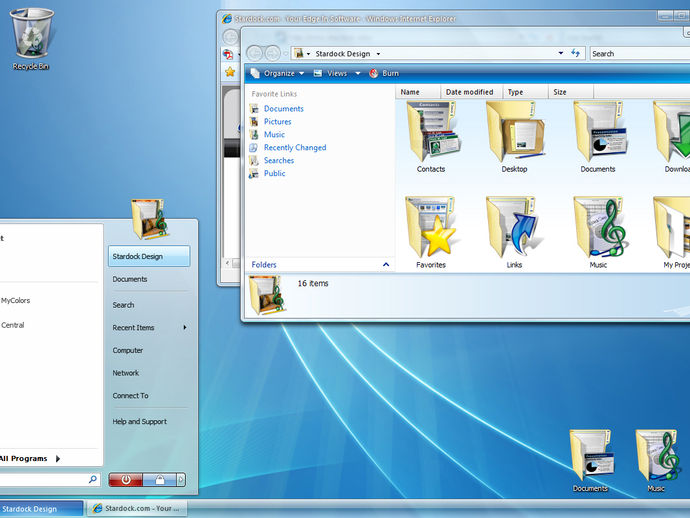Viewport: 690px width, 518px height.
Task: Switch to Stardock Design taskbar button
Action: point(41,508)
